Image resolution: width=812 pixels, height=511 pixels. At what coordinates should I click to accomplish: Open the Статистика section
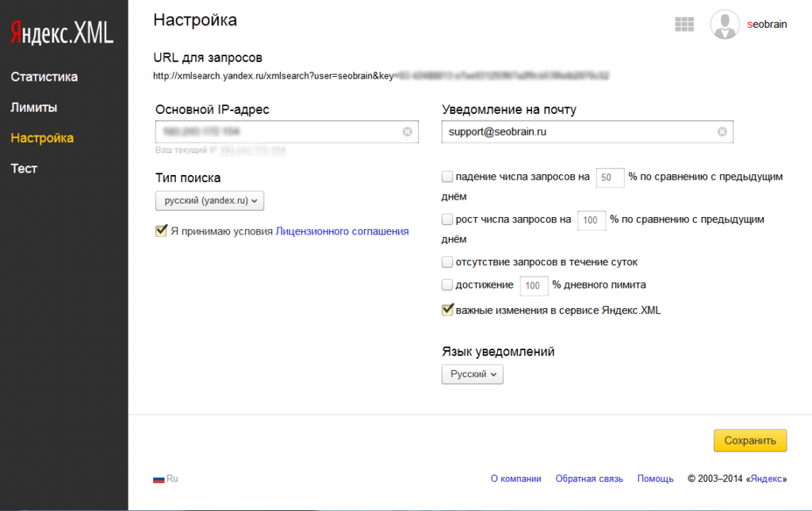[x=44, y=77]
